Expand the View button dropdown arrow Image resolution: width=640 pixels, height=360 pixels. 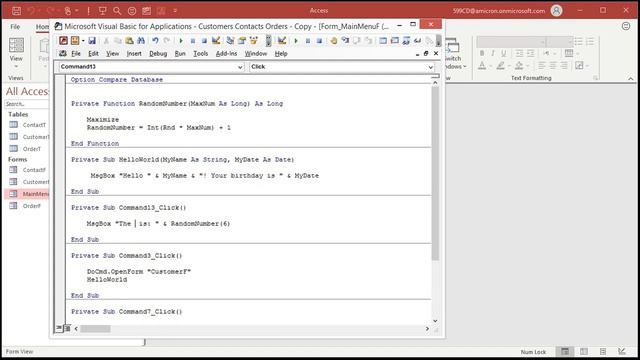[16, 67]
